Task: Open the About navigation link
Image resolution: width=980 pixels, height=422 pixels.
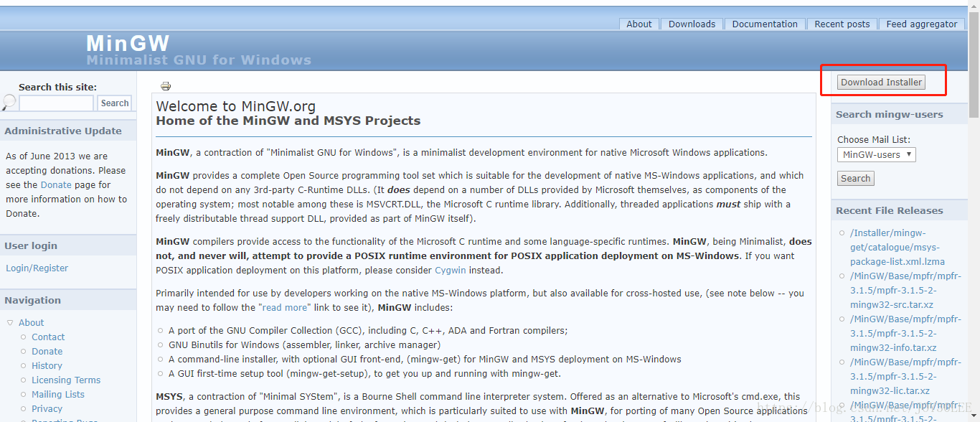Action: [x=32, y=322]
